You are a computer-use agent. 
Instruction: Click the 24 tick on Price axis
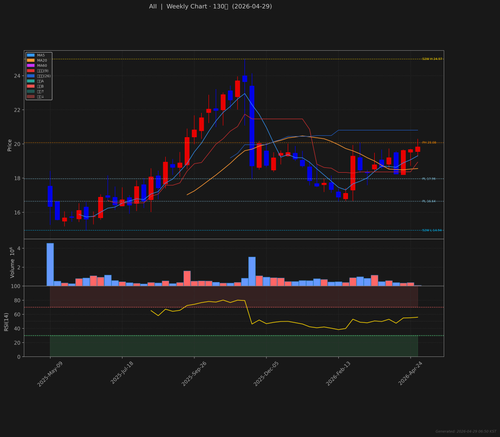tap(17, 76)
